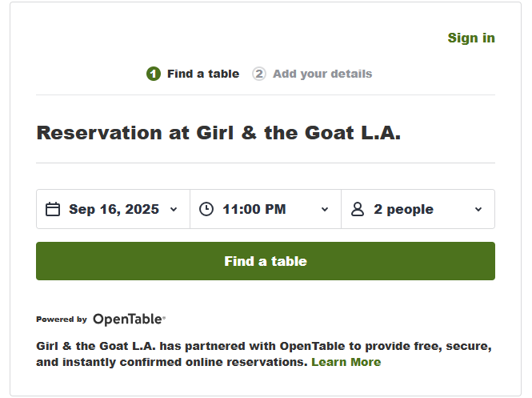Click the Reservation at Girl & the Goat heading

tap(218, 133)
